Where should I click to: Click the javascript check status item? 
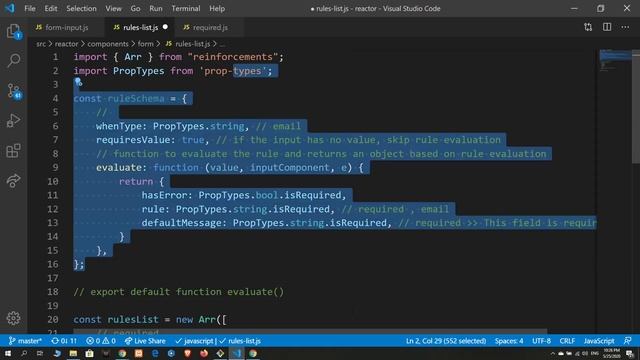[x=194, y=341]
